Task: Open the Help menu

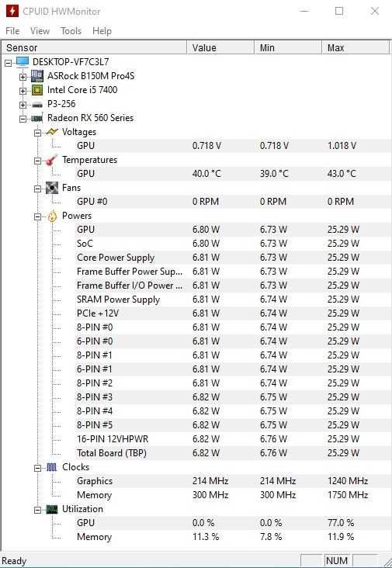Action: (x=102, y=31)
